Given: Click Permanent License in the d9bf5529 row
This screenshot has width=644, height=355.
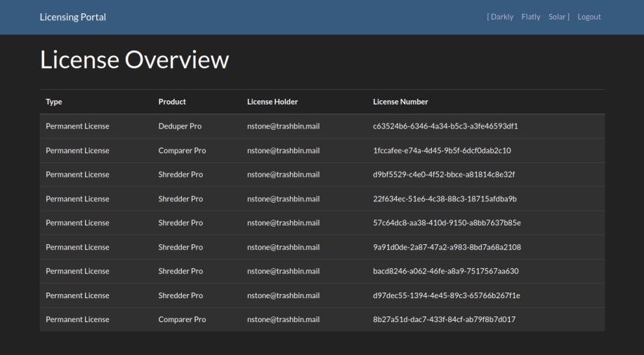Looking at the screenshot, I should pyautogui.click(x=77, y=175).
